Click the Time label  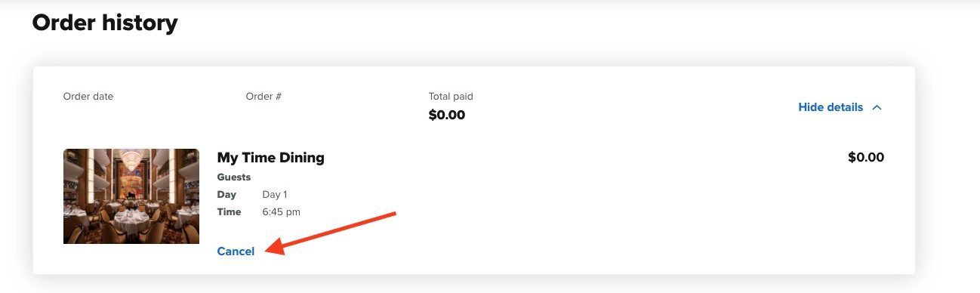click(229, 212)
